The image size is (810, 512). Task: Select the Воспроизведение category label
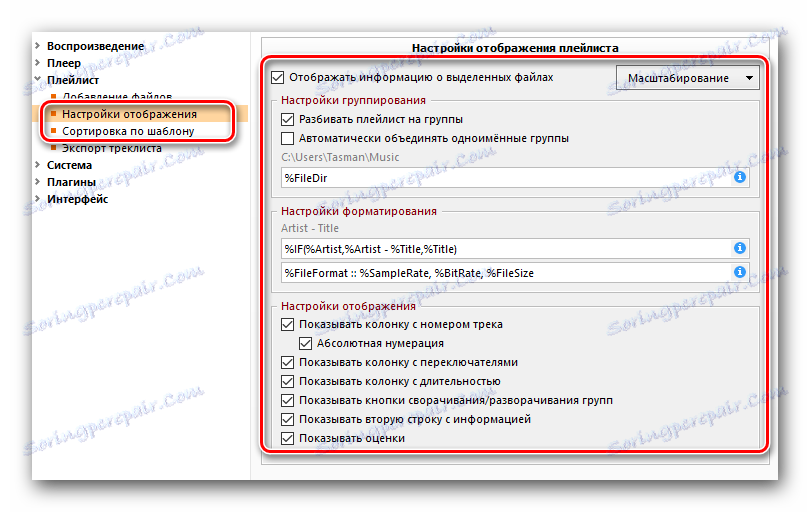[96, 46]
